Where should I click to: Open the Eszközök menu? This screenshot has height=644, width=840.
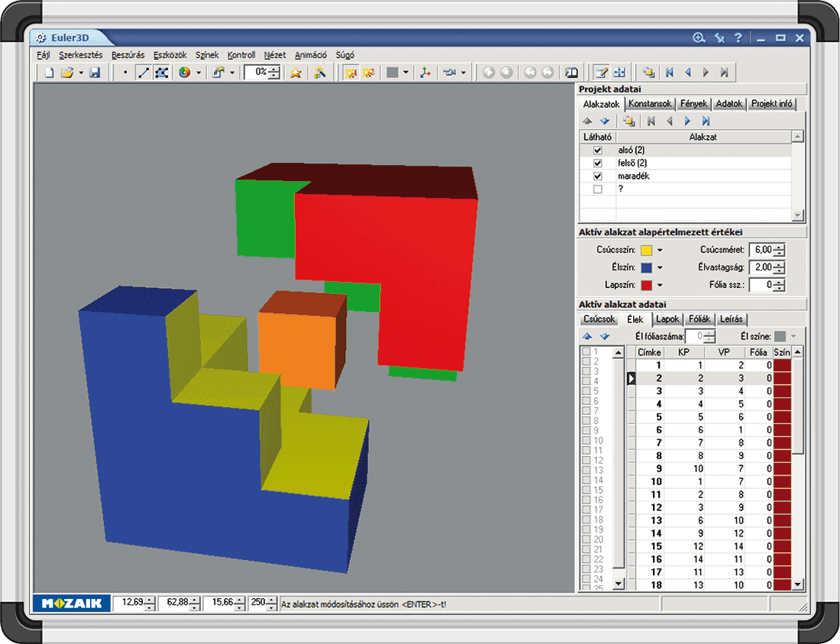pyautogui.click(x=170, y=55)
